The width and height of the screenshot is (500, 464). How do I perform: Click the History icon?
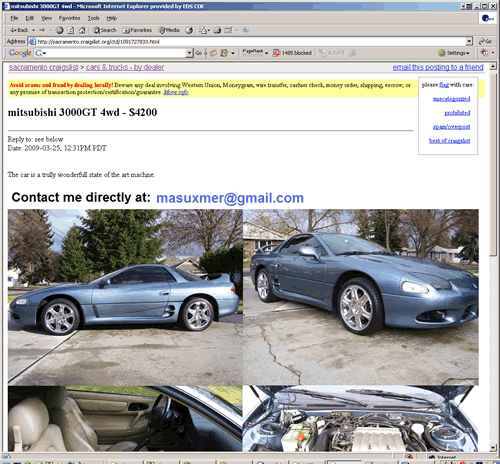[x=189, y=30]
